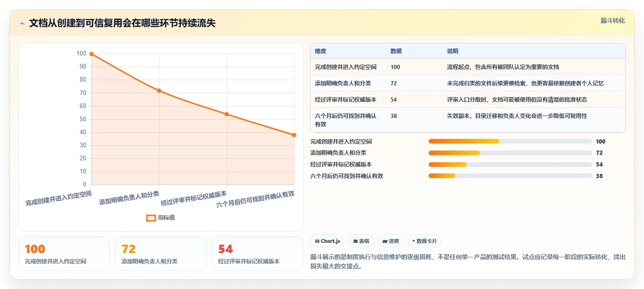The height and width of the screenshot is (289, 644).
Task: Select the Chart.js tag chip
Action: pyautogui.click(x=327, y=241)
